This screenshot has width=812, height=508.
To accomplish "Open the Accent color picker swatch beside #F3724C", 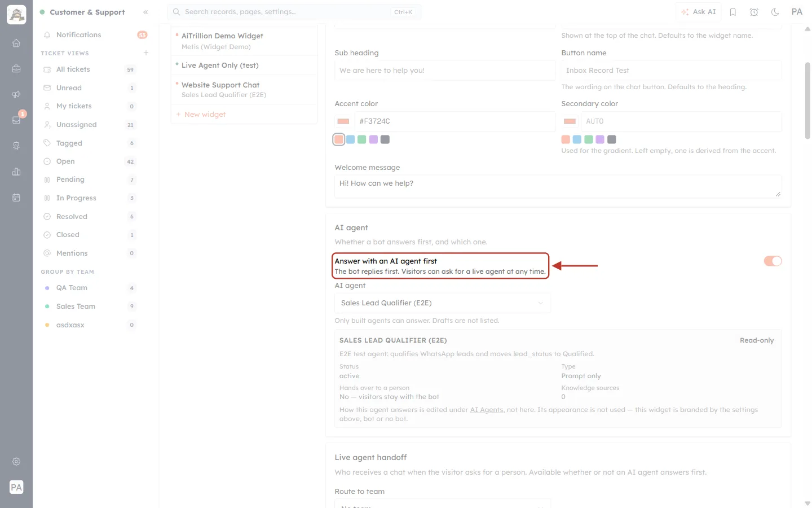I will pos(343,121).
